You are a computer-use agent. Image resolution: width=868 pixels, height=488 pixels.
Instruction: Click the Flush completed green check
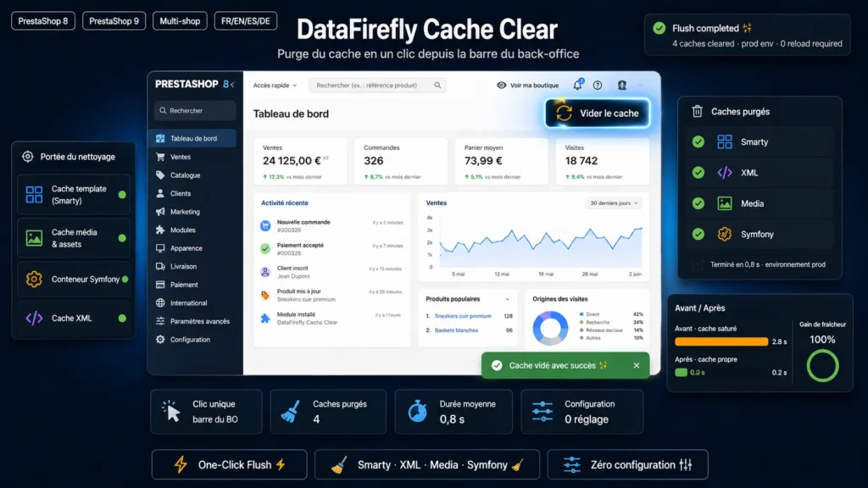tap(659, 28)
